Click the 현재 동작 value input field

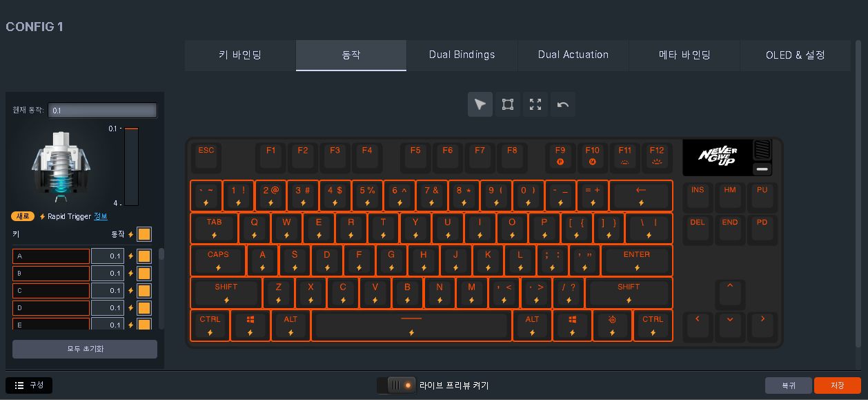pyautogui.click(x=102, y=110)
